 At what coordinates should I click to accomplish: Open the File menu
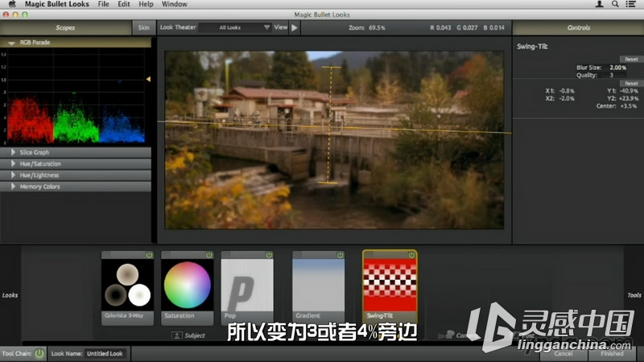coord(104,4)
